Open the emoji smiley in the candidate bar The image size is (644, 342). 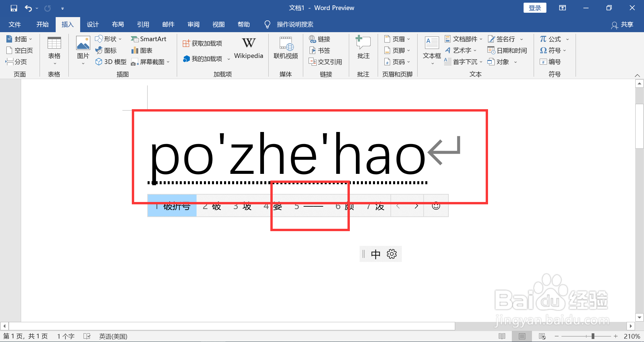[x=436, y=206]
